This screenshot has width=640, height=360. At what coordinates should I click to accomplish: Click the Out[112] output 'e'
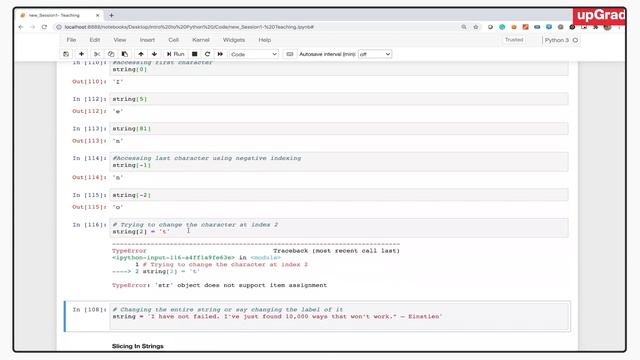click(x=118, y=111)
